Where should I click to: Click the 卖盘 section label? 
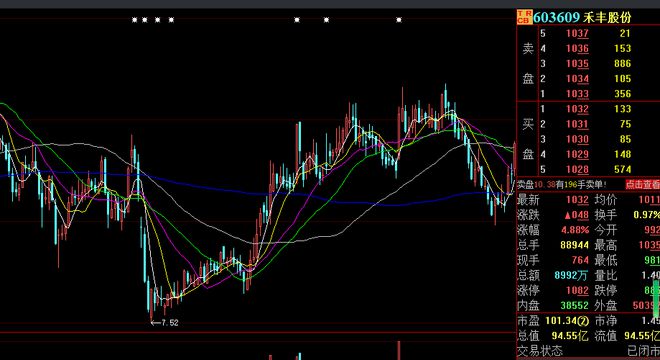point(528,64)
